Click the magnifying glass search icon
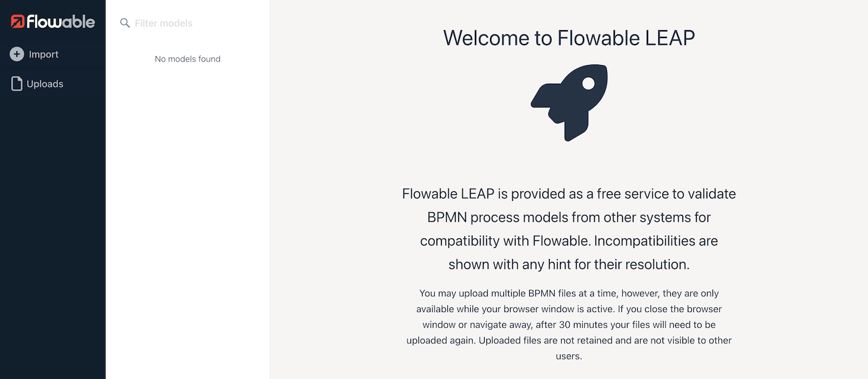The image size is (868, 379). [125, 23]
